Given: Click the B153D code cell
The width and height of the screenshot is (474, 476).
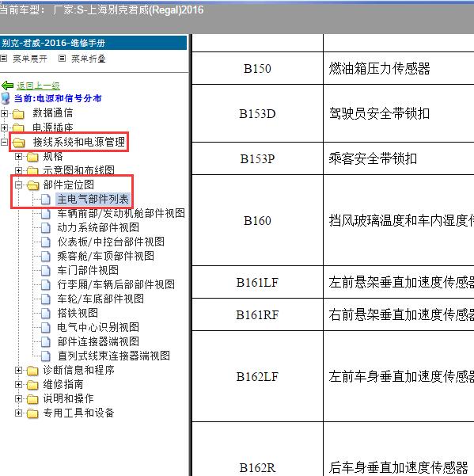Looking at the screenshot, I should 257,113.
